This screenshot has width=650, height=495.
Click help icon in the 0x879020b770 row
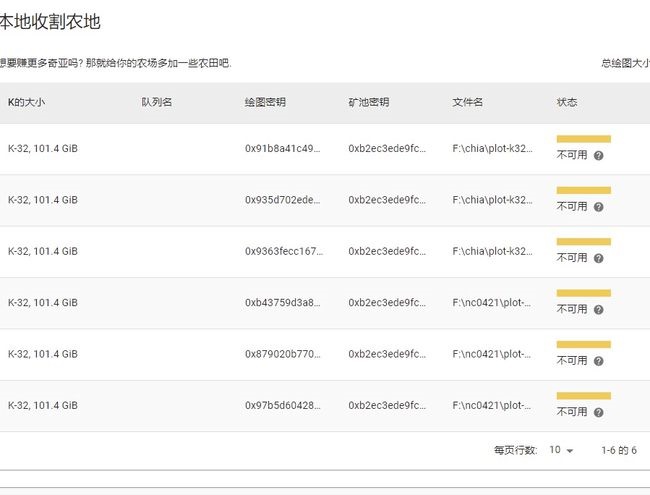[598, 361]
